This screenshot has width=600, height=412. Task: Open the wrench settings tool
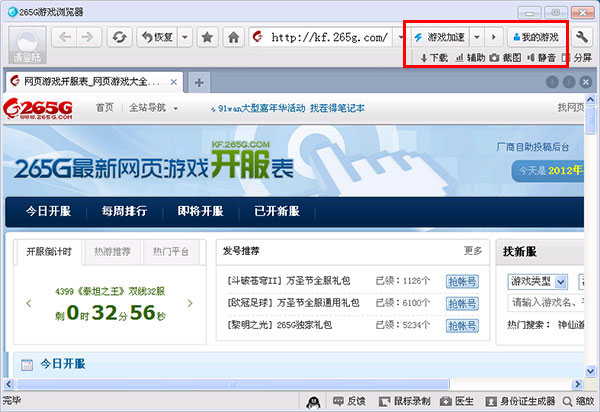pos(582,37)
